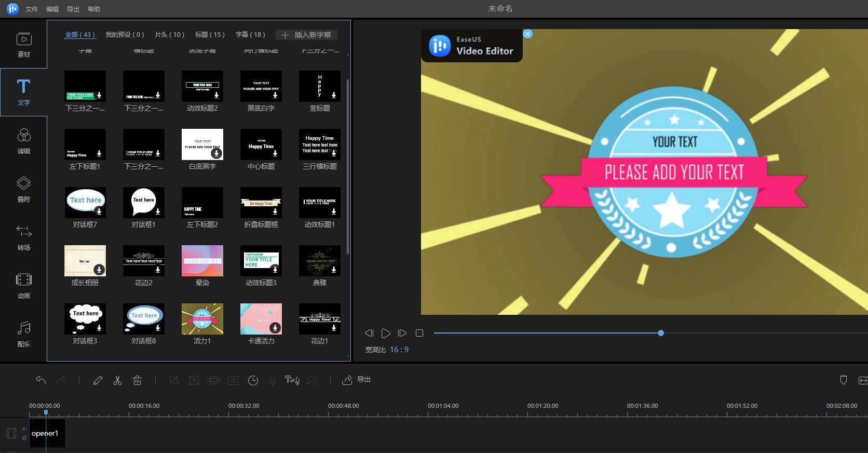Click the trash delete icon in toolbar
Screen dimensions: 868x453
[x=137, y=380]
